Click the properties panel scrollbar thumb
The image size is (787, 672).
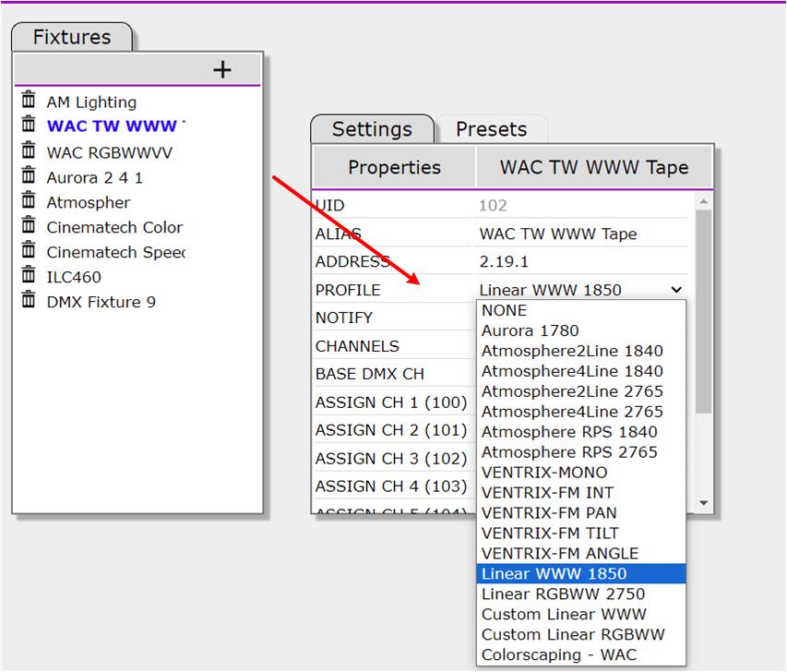point(704,311)
